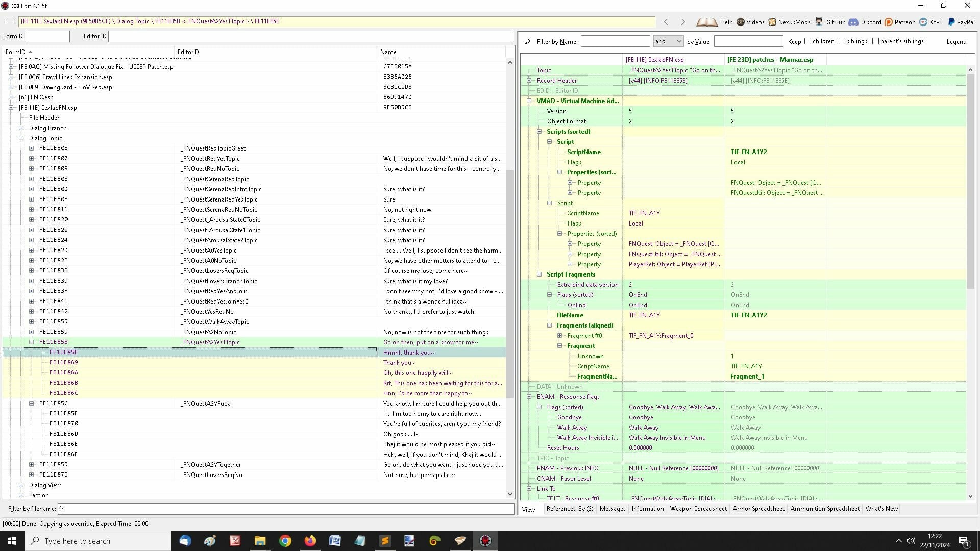Open the Patreon icon
This screenshot has height=551, width=980.
tap(890, 22)
